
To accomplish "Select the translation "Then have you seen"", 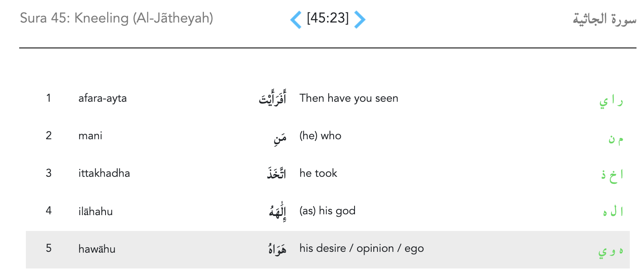I will pyautogui.click(x=349, y=98).
